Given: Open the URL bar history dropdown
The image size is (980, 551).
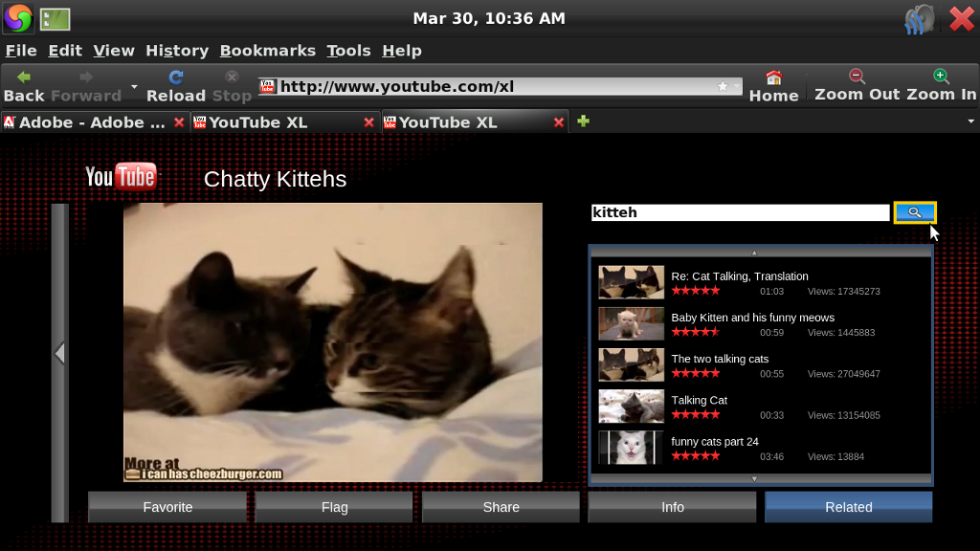Looking at the screenshot, I should [736, 86].
